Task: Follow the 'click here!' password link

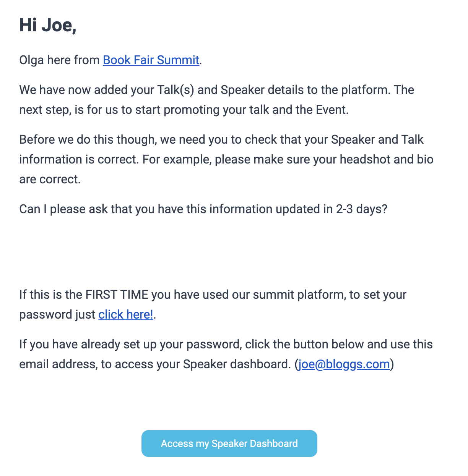Action: point(126,314)
